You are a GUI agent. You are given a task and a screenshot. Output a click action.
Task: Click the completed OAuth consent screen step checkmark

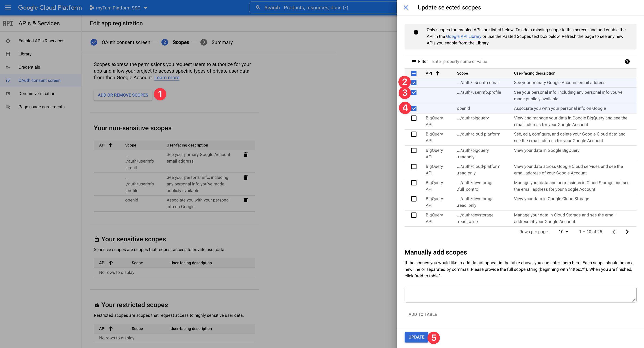94,42
